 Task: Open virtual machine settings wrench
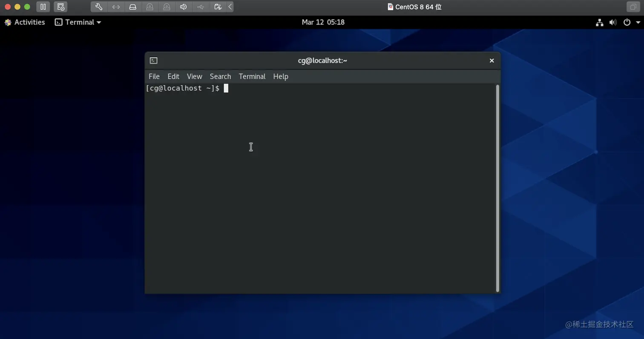tap(99, 7)
